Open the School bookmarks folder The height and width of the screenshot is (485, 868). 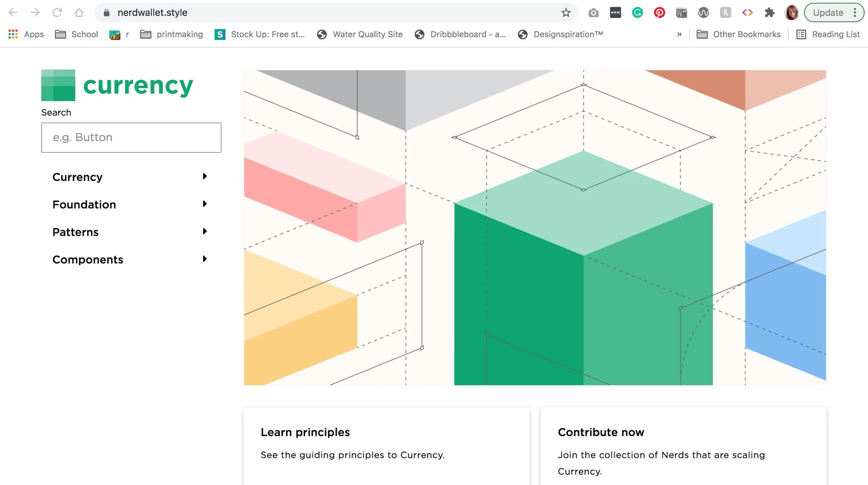[x=77, y=34]
